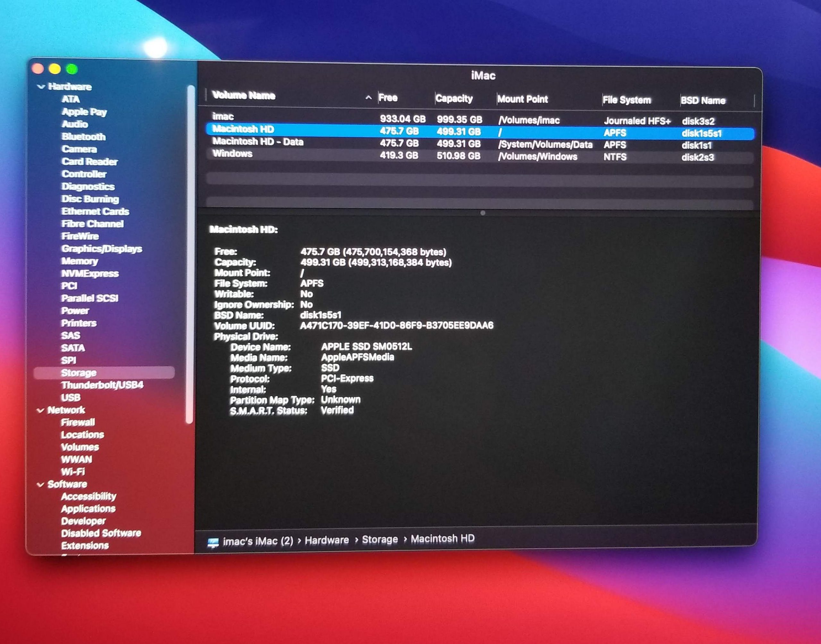
Task: Open Thunderbolt/USB4 in the sidebar
Action: (102, 385)
